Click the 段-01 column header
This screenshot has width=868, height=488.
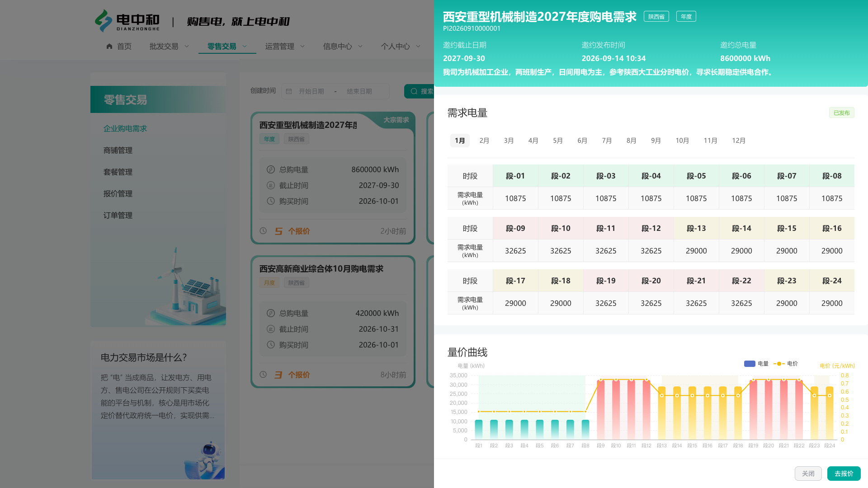pos(515,176)
